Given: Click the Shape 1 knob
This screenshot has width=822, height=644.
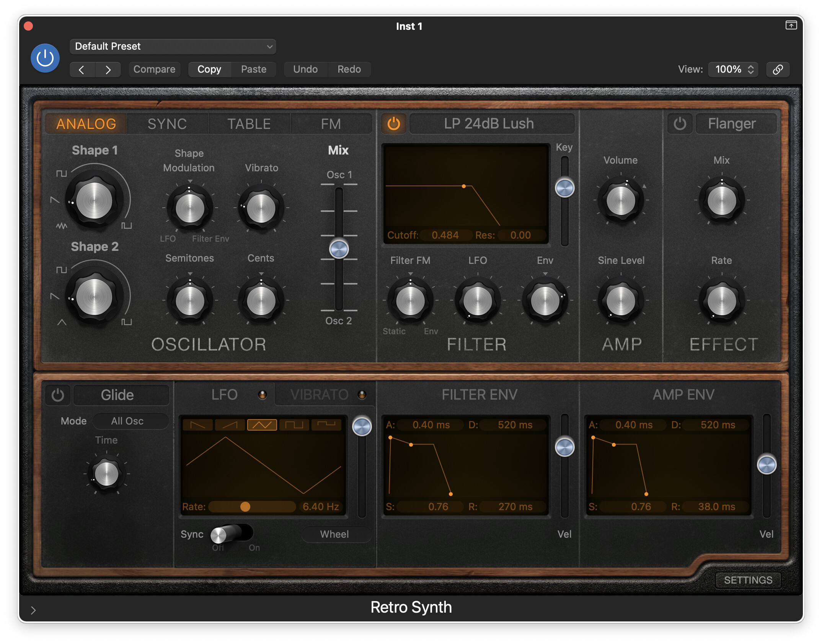Looking at the screenshot, I should [x=94, y=200].
